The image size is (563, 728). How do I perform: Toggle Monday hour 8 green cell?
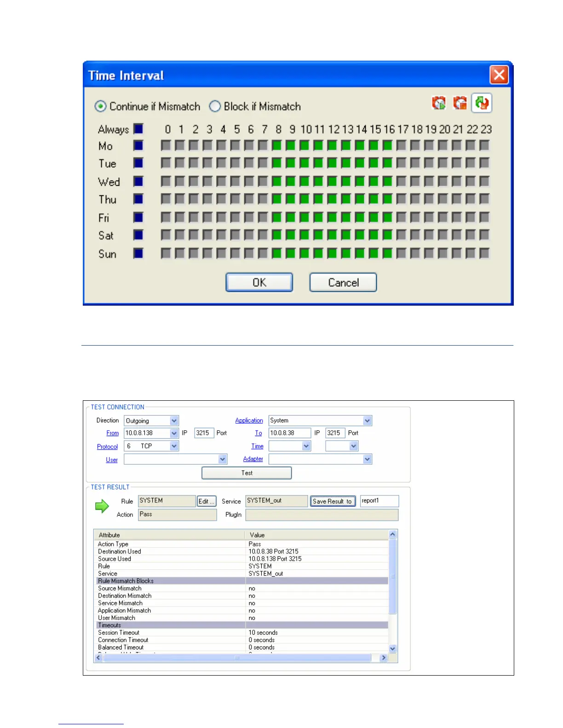(276, 146)
